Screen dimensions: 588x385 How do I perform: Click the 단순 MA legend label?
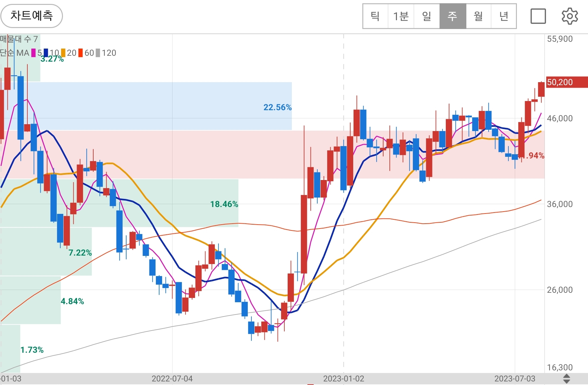coord(15,53)
